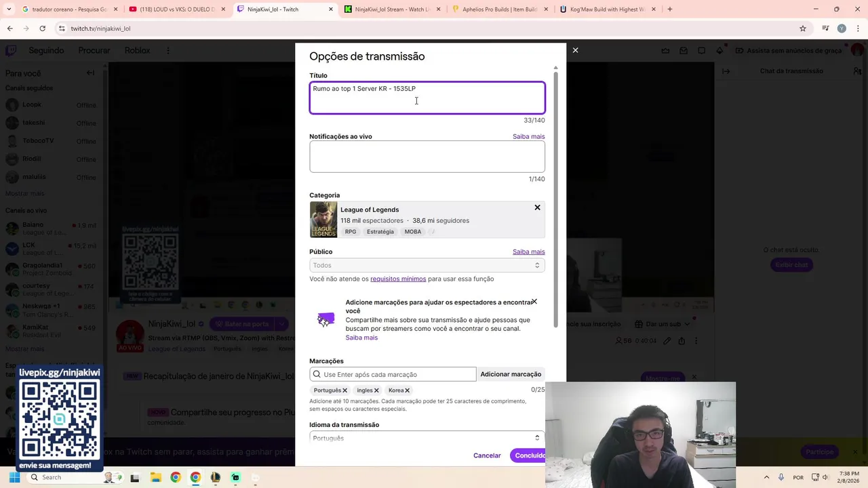This screenshot has width=868, height=488.
Task: Open the Twitch inbox mail icon
Action: point(684,50)
